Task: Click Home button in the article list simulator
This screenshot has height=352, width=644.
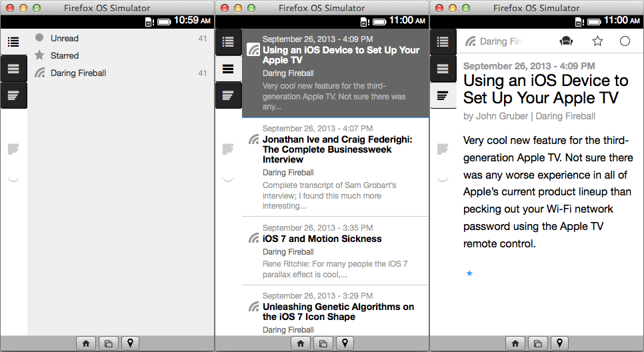Action: pos(301,343)
